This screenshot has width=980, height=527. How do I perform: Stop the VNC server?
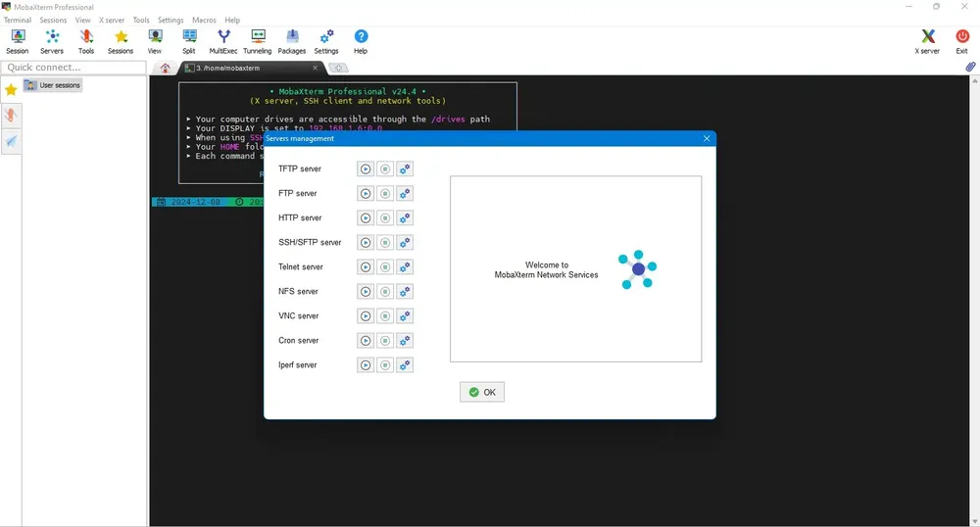click(385, 316)
